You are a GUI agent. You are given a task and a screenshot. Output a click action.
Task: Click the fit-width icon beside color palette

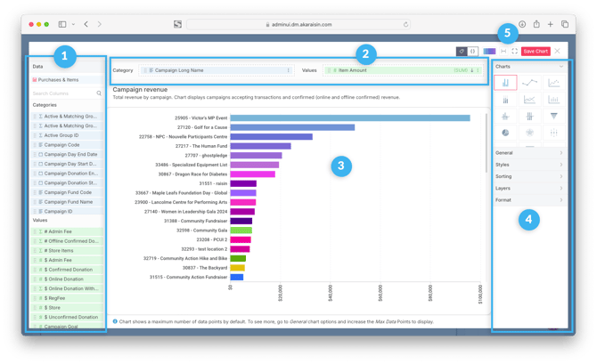click(x=503, y=51)
